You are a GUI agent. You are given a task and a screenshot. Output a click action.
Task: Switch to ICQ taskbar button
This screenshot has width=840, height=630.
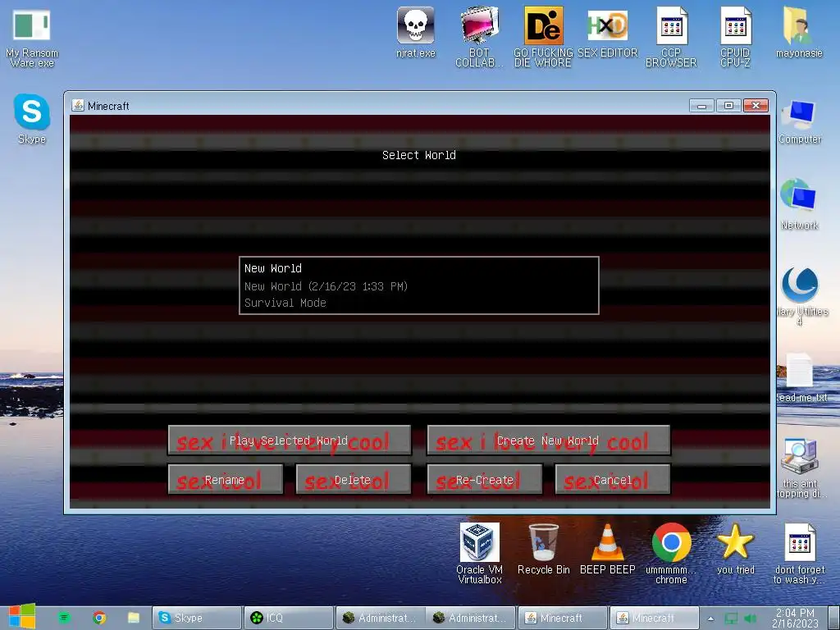288,618
